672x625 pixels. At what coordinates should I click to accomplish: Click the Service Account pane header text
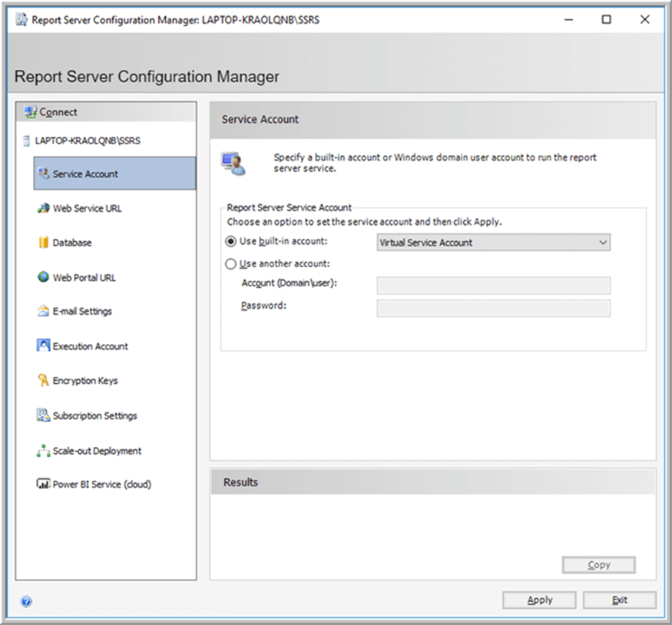pyautogui.click(x=260, y=120)
